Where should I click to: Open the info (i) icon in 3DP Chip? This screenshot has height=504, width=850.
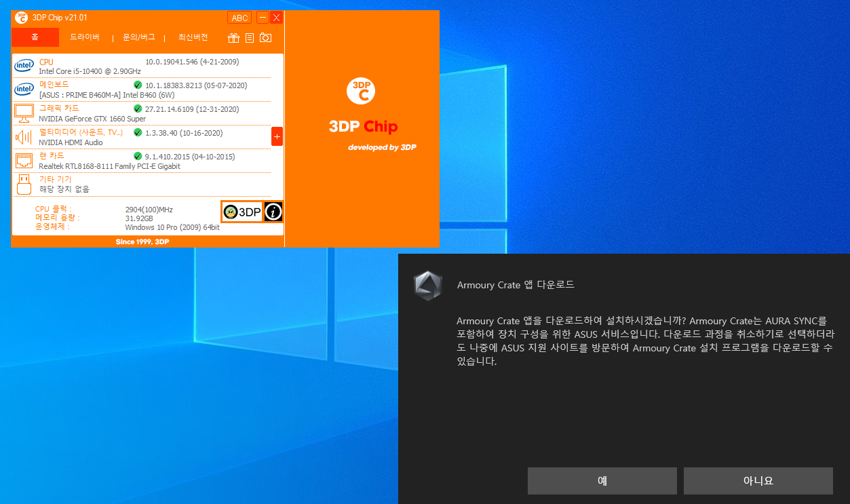pos(273,212)
